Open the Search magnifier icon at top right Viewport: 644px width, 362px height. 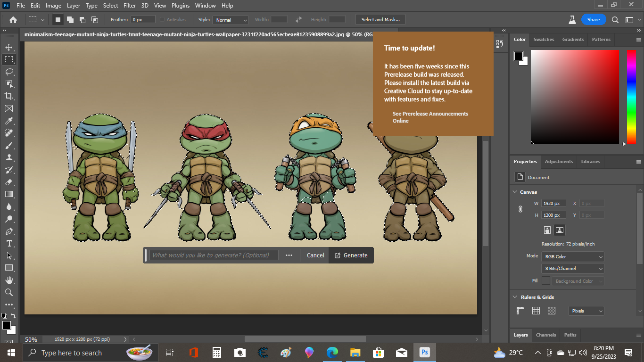[615, 20]
